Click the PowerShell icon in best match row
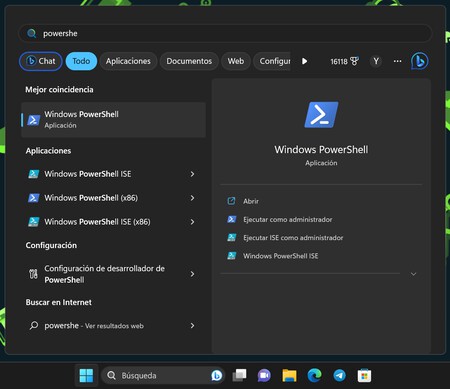Image resolution: width=450 pixels, height=389 pixels. [34, 120]
